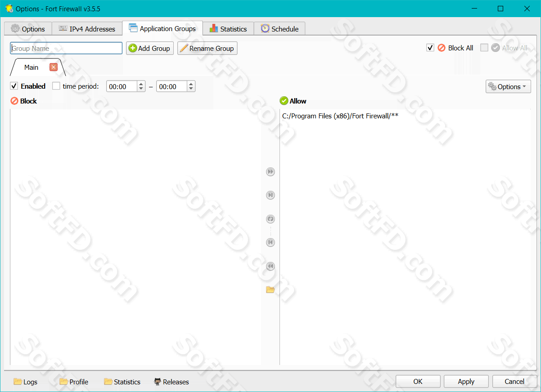541x392 pixels.
Task: Toggle the Allow All checkbox
Action: click(484, 48)
